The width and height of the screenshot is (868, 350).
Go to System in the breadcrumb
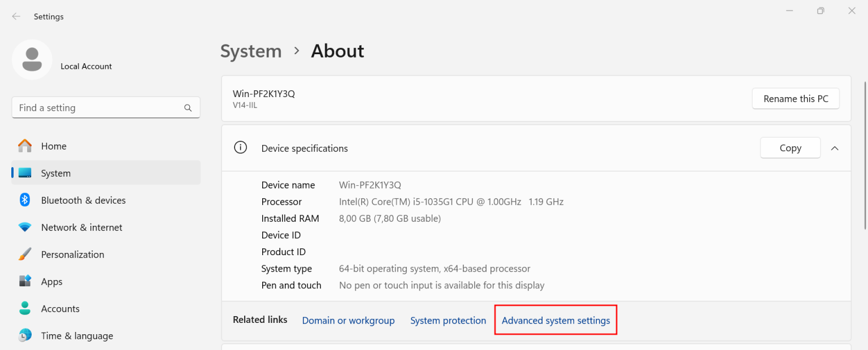(251, 51)
